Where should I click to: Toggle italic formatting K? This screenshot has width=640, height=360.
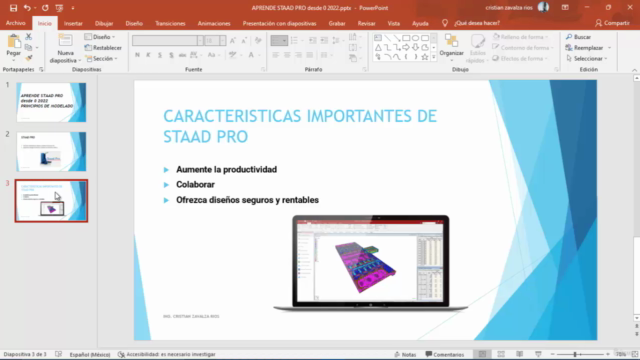(148, 55)
